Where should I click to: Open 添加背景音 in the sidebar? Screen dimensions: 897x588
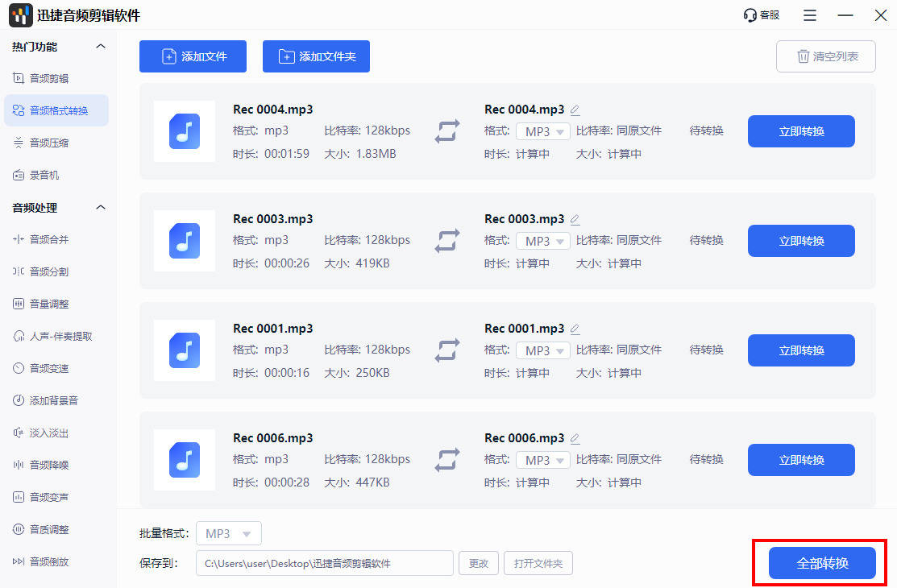tap(56, 400)
